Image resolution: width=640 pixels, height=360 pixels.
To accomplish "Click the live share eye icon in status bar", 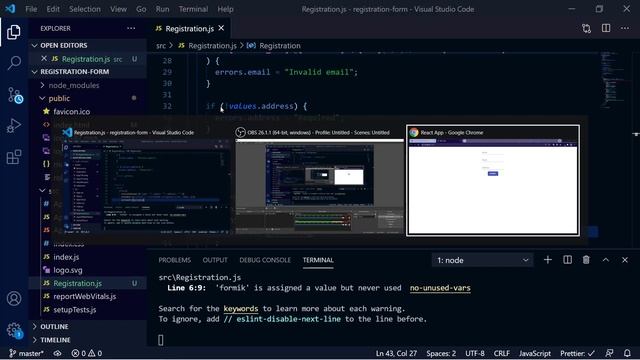I will [x=57, y=353].
